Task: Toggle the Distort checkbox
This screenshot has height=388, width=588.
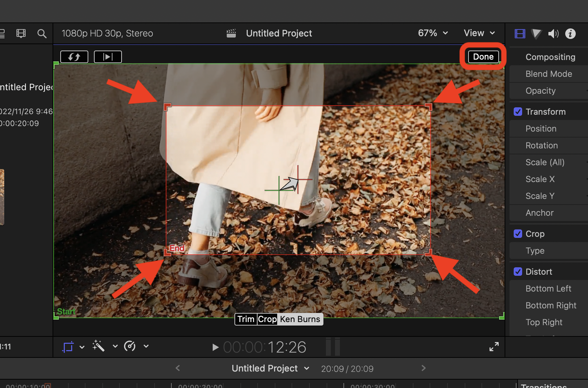Action: click(x=518, y=272)
